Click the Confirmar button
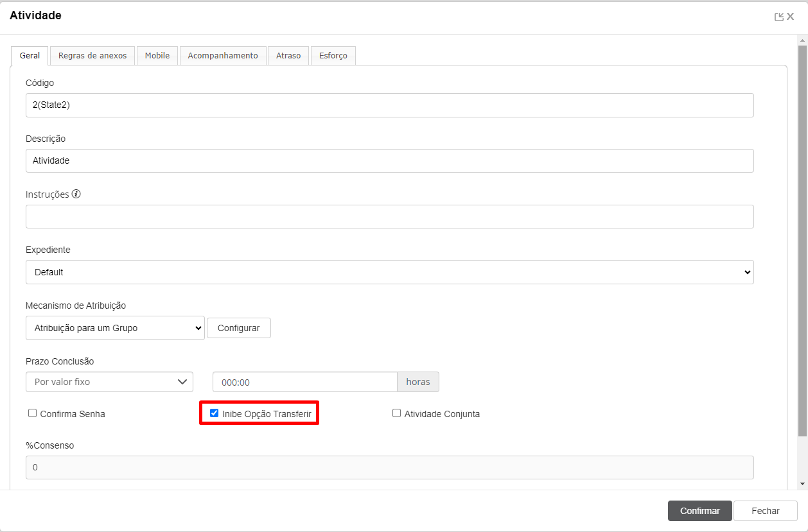808x532 pixels. coord(699,511)
